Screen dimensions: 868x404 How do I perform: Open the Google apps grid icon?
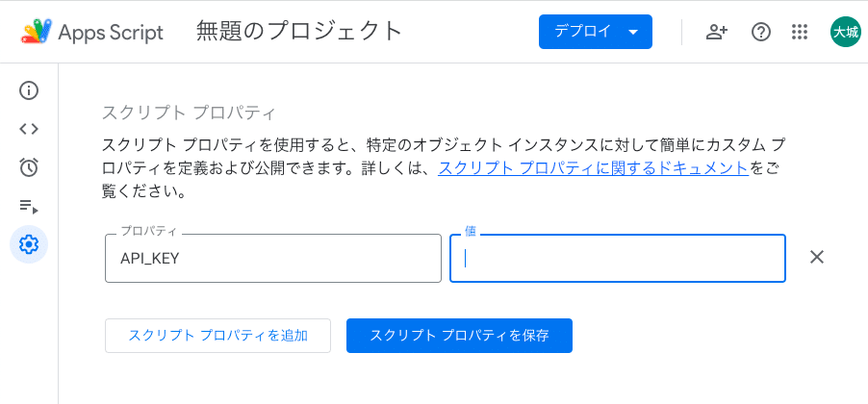pyautogui.click(x=800, y=32)
